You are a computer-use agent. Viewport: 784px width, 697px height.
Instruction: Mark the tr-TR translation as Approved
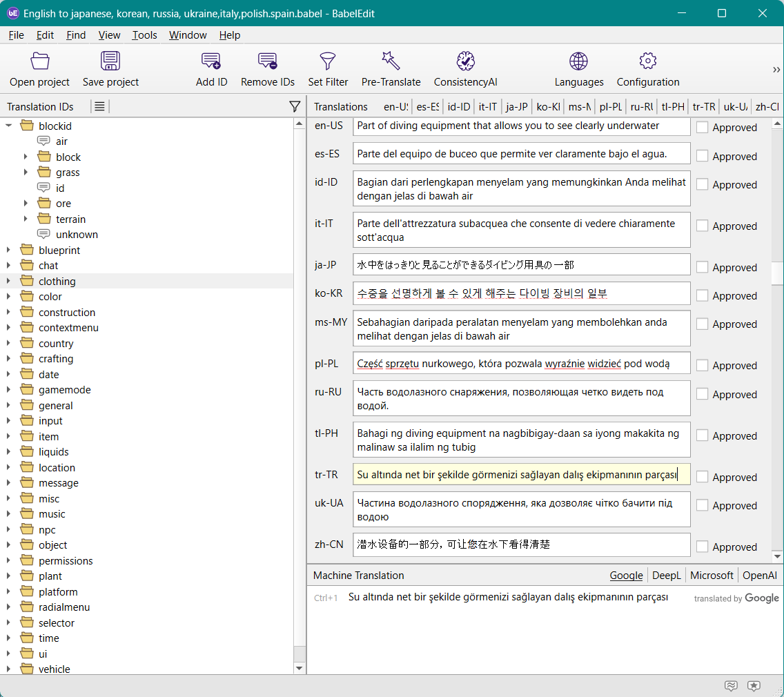(x=703, y=477)
